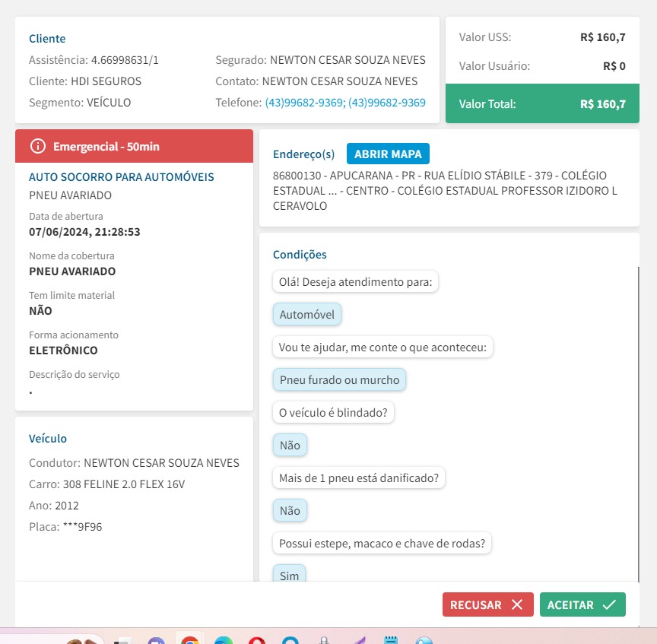
Task: Click the Veículo section heading
Action: 48,439
